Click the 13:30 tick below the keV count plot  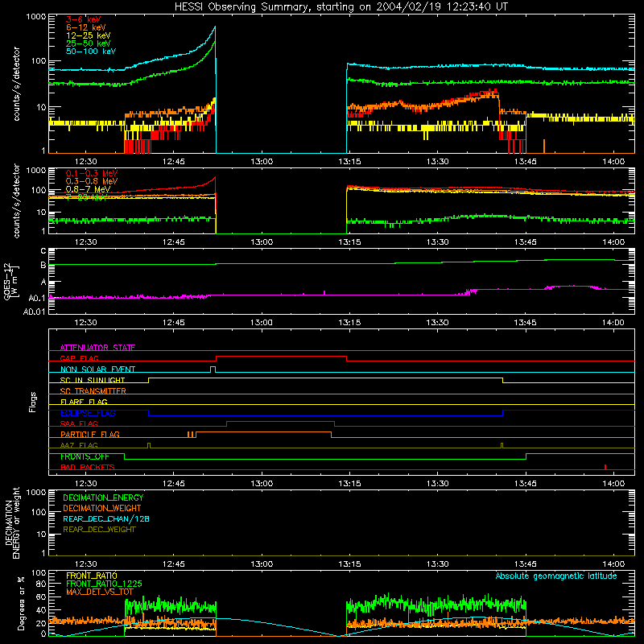click(x=437, y=162)
